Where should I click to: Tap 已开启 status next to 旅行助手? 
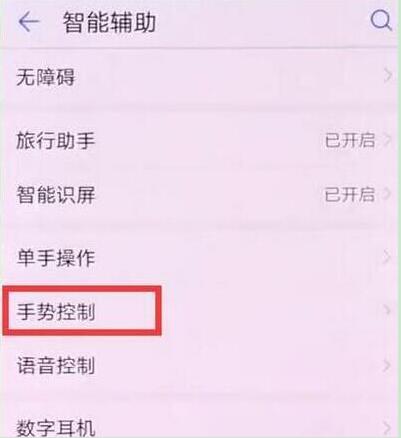point(350,140)
